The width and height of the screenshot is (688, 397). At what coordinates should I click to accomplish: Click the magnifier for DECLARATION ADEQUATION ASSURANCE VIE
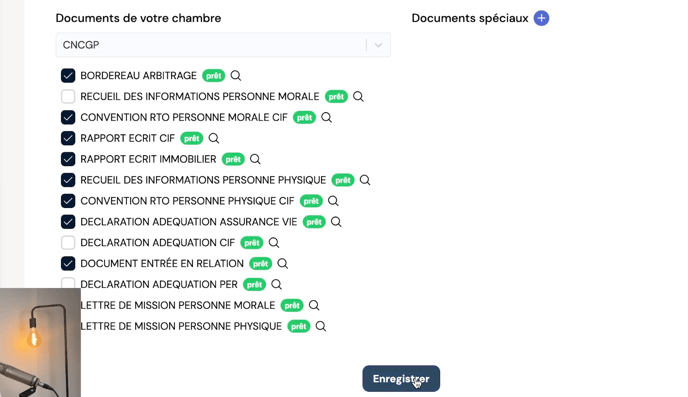[x=336, y=222]
